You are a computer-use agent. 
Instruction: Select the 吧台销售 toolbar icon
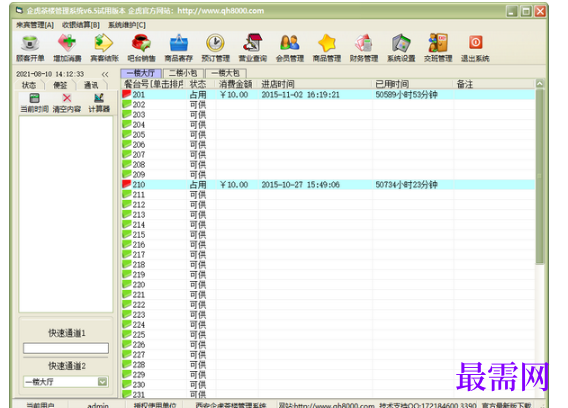click(141, 48)
